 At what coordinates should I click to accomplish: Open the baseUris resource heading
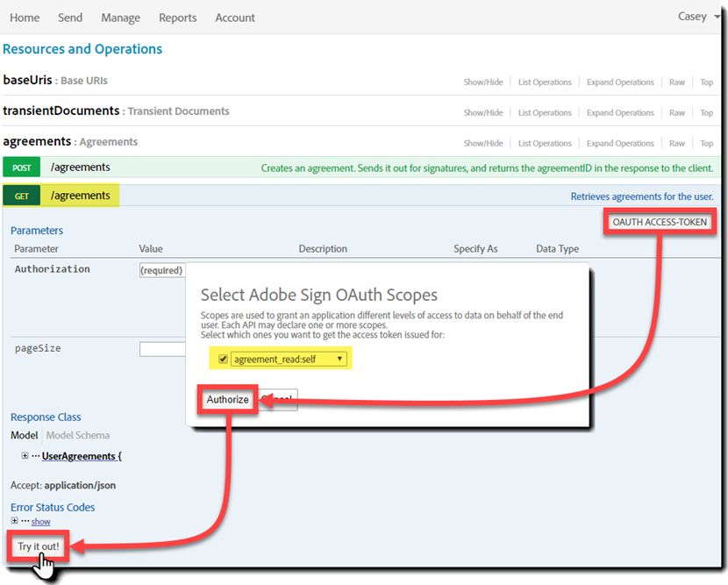click(x=27, y=80)
